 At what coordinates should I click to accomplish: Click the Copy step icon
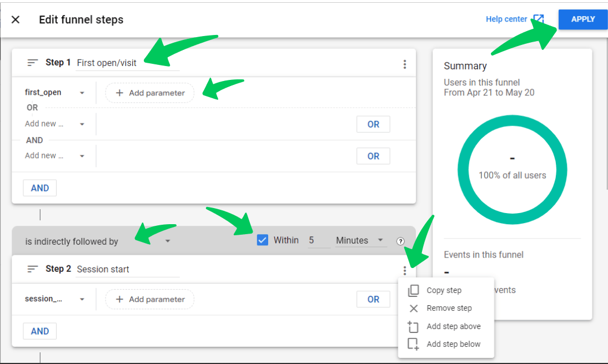click(x=413, y=290)
